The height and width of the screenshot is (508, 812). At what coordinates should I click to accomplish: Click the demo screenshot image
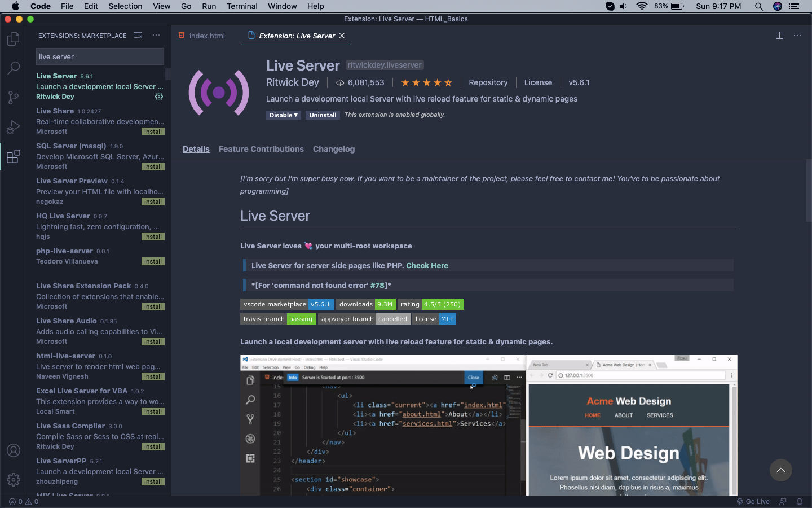click(x=488, y=425)
